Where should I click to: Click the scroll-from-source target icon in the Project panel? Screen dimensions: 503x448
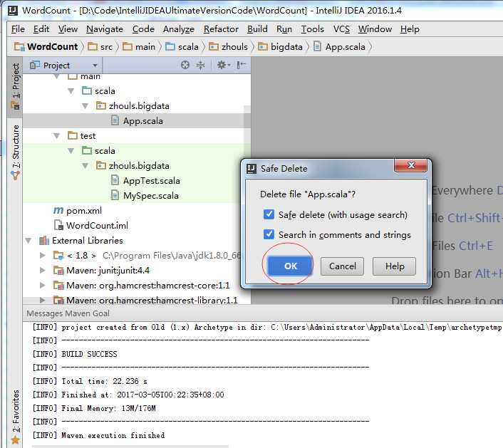[185, 65]
